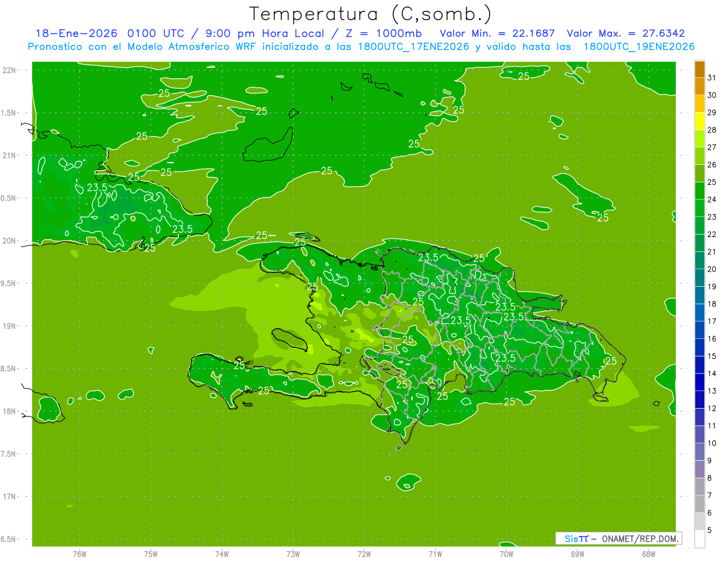Image resolution: width=728 pixels, height=562 pixels.
Task: Click the 'Valor Max. = 27.6342' value
Action: [625, 33]
